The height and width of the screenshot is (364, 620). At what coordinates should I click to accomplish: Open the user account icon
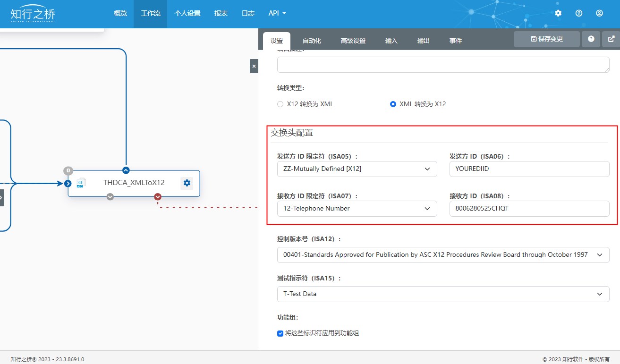[599, 13]
